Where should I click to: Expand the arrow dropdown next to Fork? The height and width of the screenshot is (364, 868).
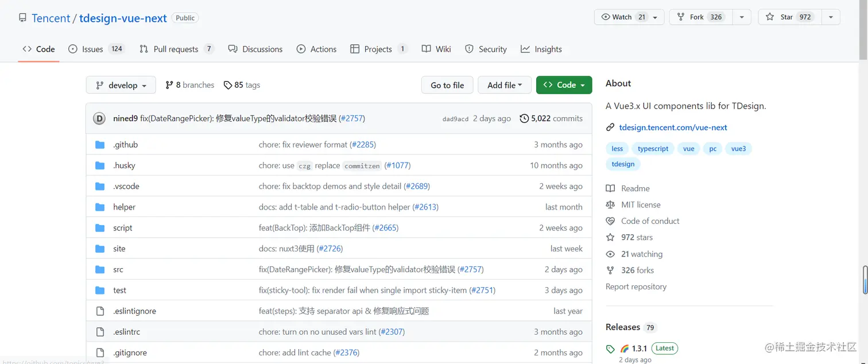[742, 17]
